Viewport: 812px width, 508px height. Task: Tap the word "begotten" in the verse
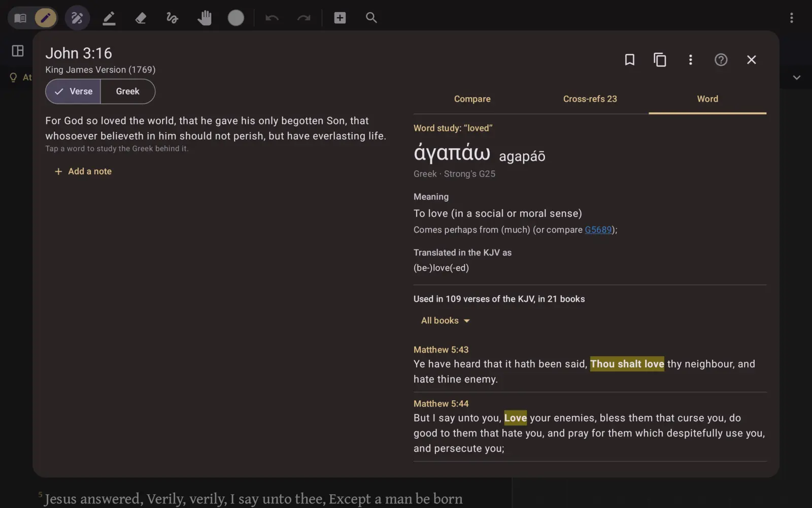click(x=302, y=121)
